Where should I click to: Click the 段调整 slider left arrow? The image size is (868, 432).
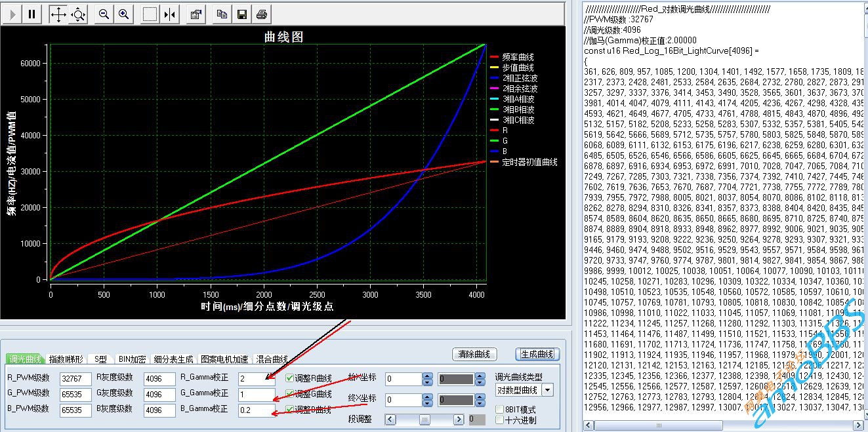point(390,420)
